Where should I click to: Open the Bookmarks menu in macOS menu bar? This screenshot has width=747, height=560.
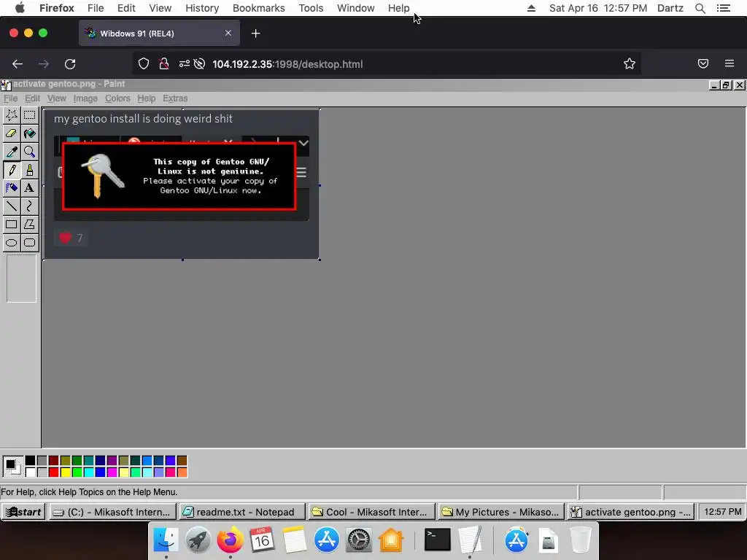click(259, 8)
